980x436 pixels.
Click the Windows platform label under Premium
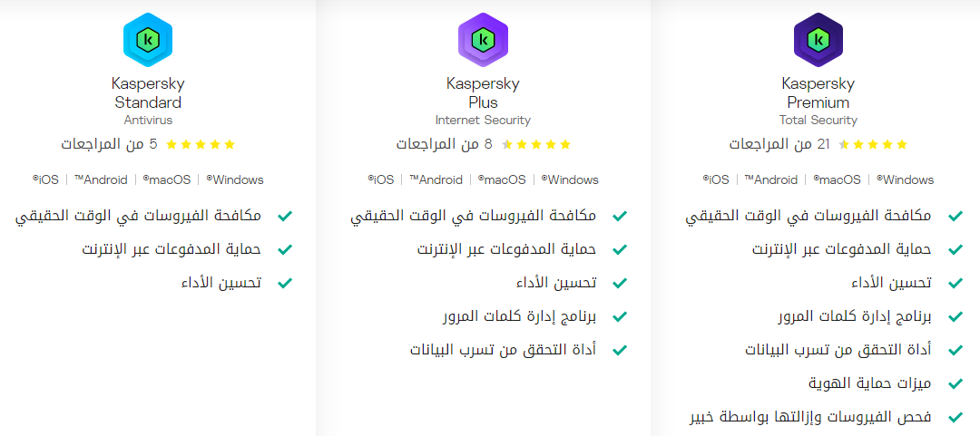(x=906, y=179)
